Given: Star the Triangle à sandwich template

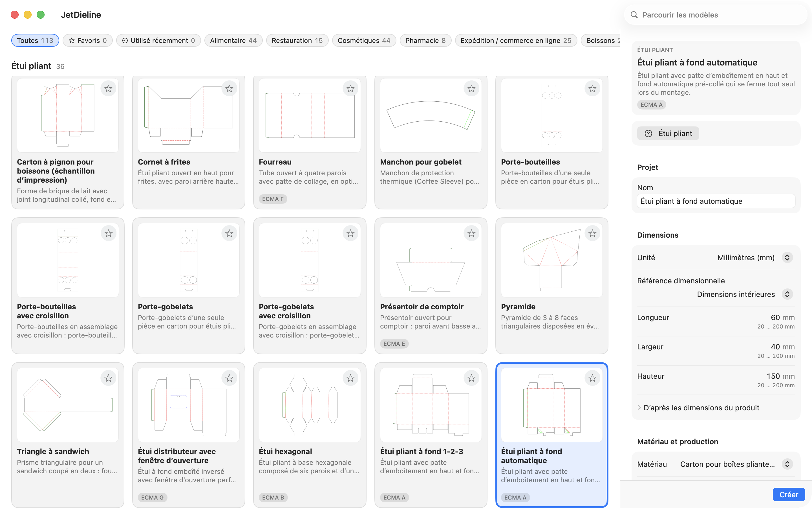Looking at the screenshot, I should 108,378.
